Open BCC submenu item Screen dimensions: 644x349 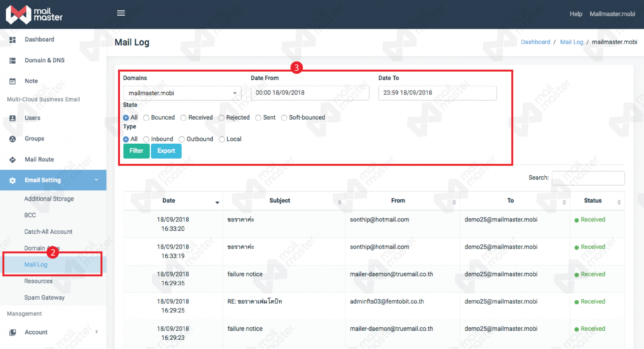pos(30,215)
